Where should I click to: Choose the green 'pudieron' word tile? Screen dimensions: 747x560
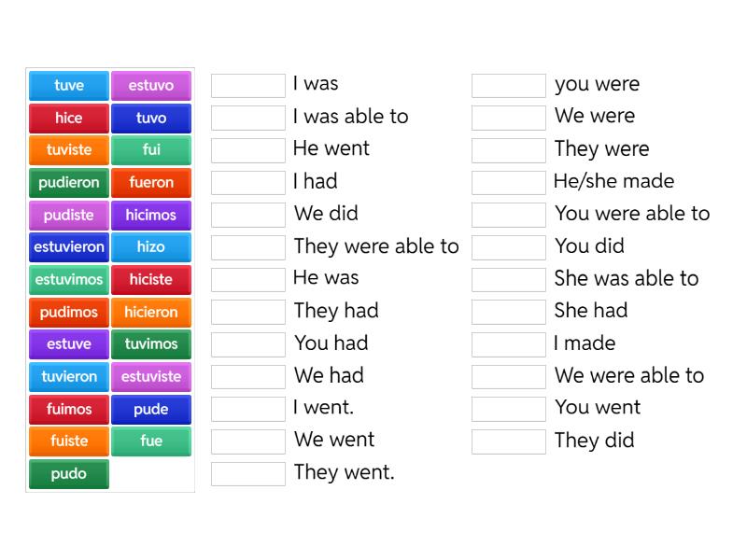(69, 183)
